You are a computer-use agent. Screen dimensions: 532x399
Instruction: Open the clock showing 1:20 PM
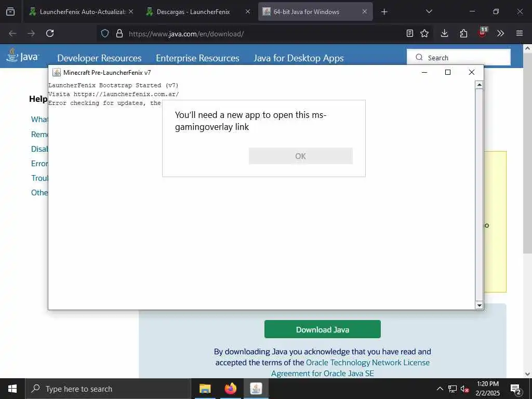tap(487, 389)
